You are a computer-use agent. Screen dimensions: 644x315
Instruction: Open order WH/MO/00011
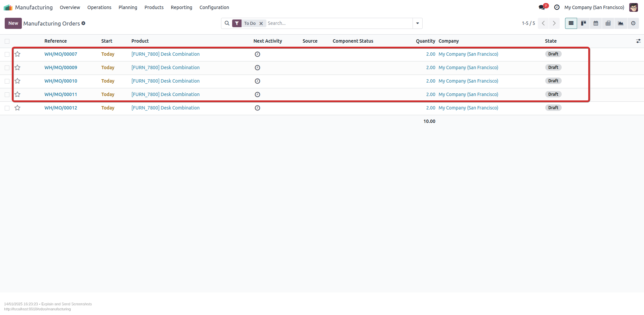pyautogui.click(x=61, y=94)
